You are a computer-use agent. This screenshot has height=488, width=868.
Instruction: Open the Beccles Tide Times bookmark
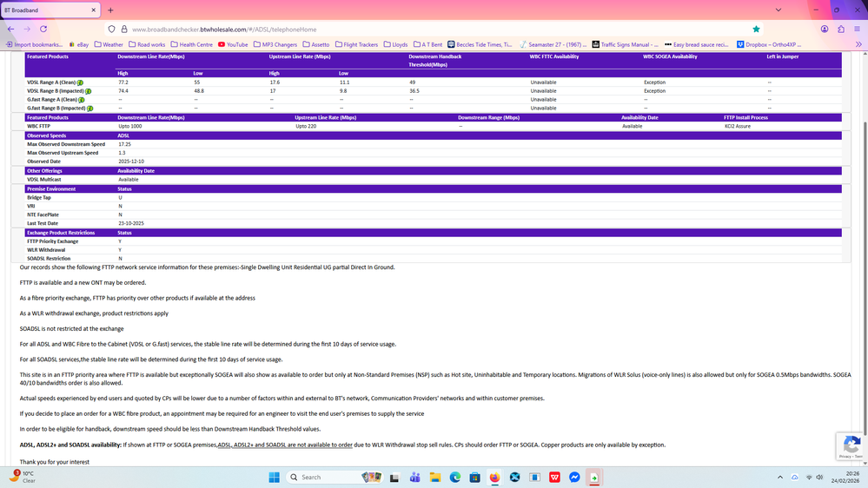pyautogui.click(x=480, y=44)
